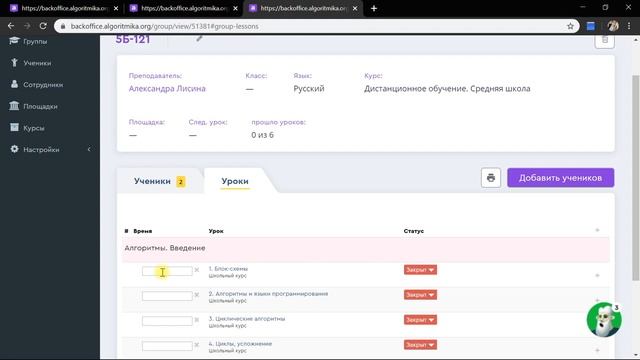Edit group name with pencil icon
Viewport: 640px width, 360px height.
tap(199, 38)
